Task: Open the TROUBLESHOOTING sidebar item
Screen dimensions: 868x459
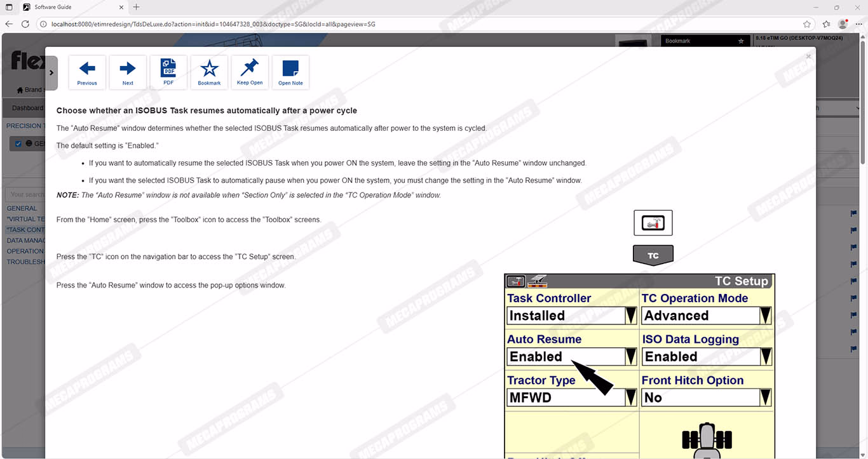Action: (x=25, y=262)
